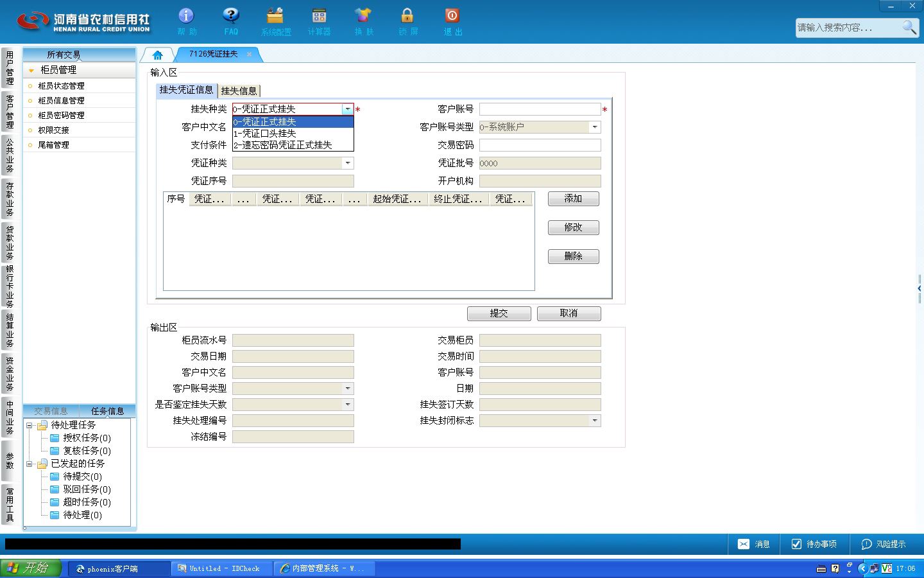This screenshot has height=578, width=924.
Task: Switch to 挂失信息 tab
Action: click(239, 91)
